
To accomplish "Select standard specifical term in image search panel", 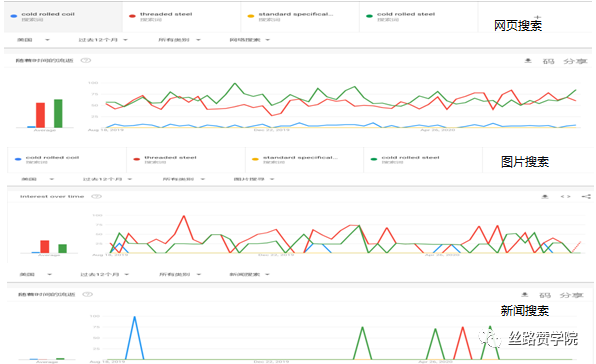I will click(304, 160).
